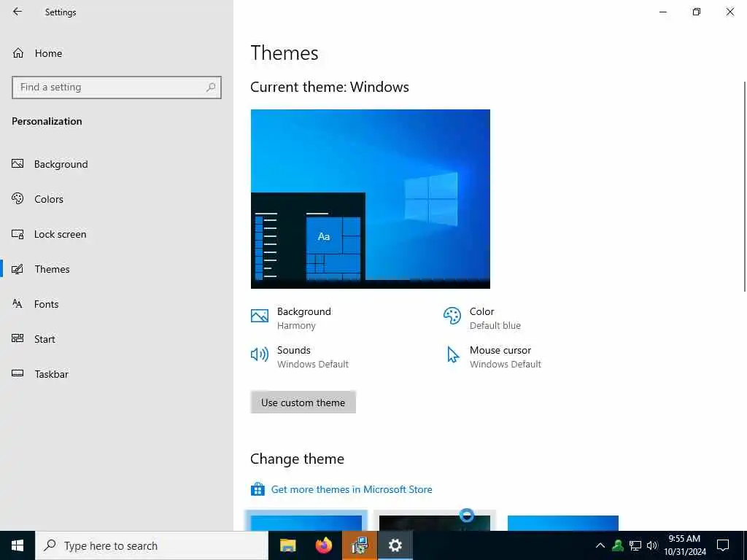Open the Fonts icon in the sidebar
Viewport: 747px width, 560px height.
point(18,304)
